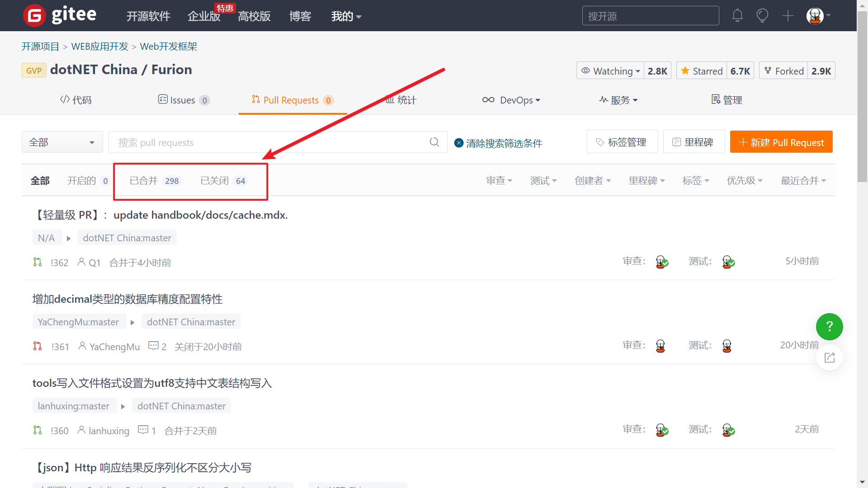Image resolution: width=868 pixels, height=488 pixels.
Task: Click the GVP badge
Action: click(x=34, y=70)
